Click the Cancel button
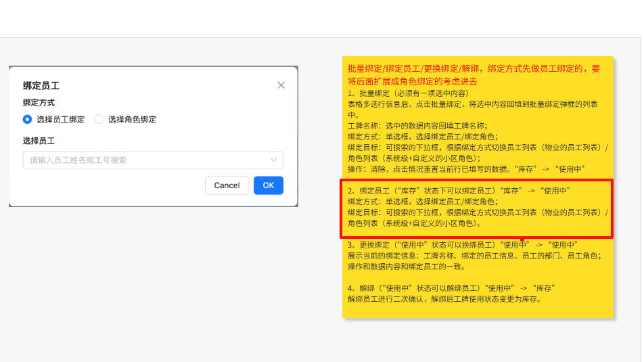 [x=227, y=185]
